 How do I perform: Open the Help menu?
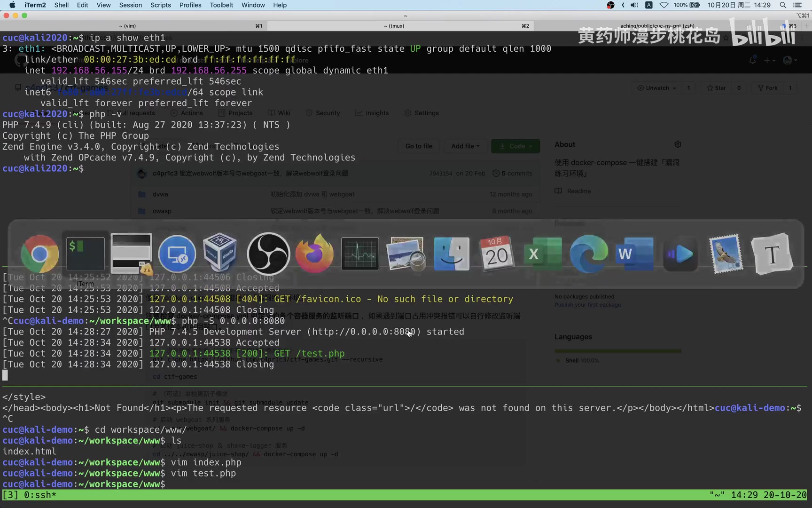click(x=280, y=5)
